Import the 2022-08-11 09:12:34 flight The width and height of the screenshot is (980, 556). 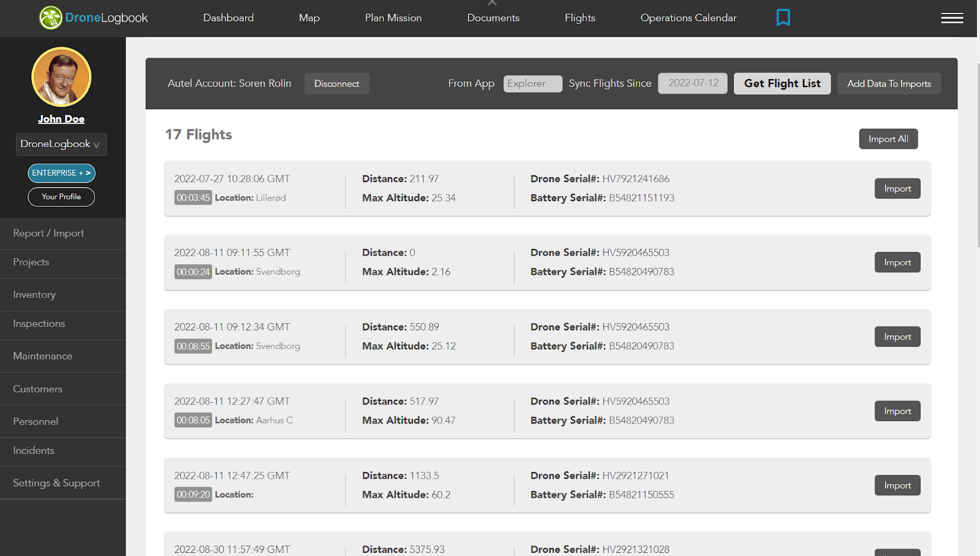coord(897,337)
